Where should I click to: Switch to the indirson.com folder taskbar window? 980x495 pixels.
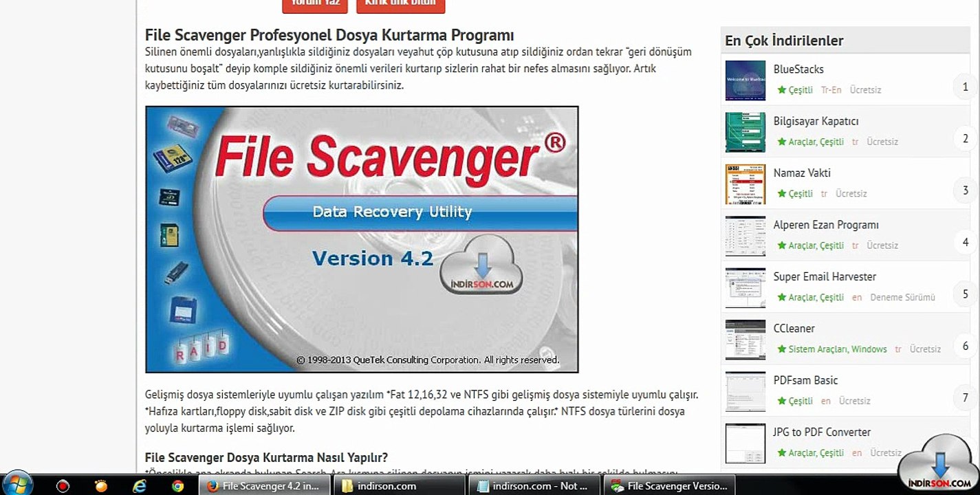tap(400, 486)
